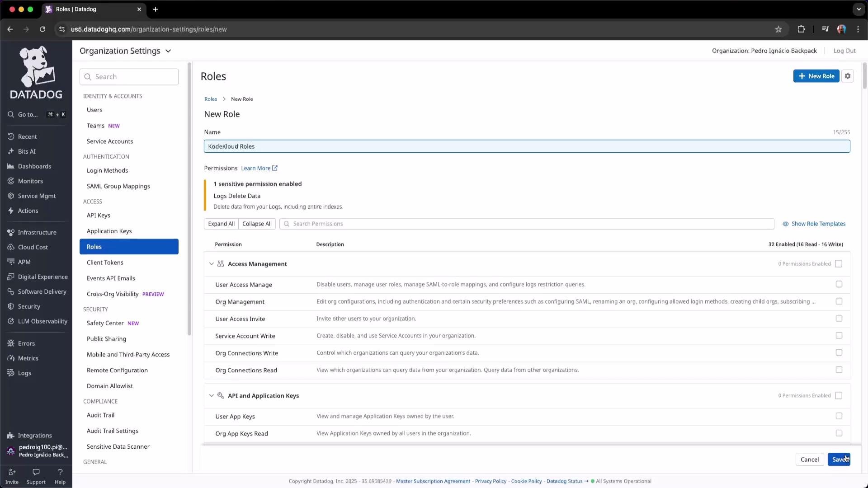Click the Help question mark icon

click(x=60, y=472)
